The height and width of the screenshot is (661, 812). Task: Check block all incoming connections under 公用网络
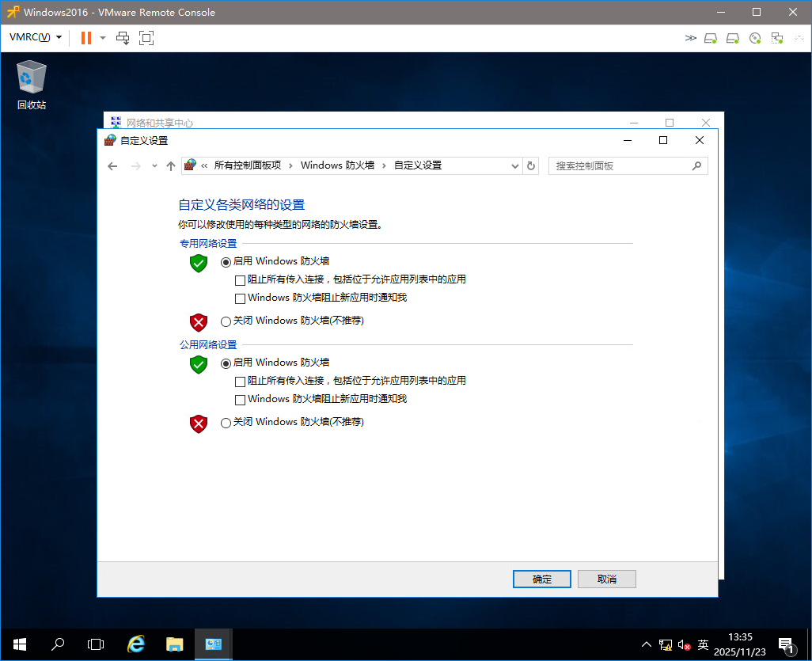point(240,382)
